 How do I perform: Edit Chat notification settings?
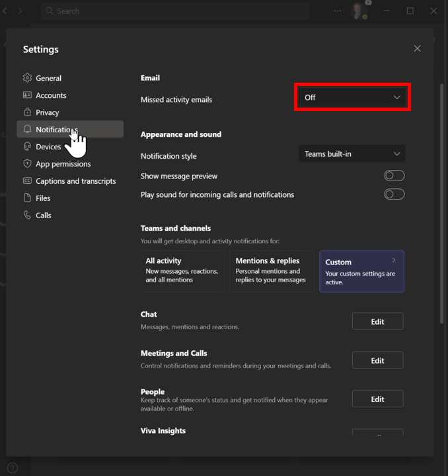pos(378,321)
